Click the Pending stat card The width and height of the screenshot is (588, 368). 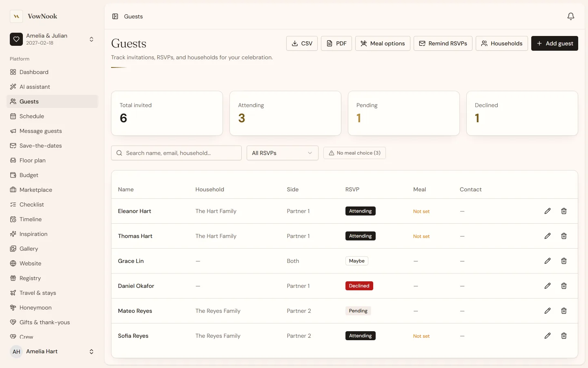tap(404, 113)
